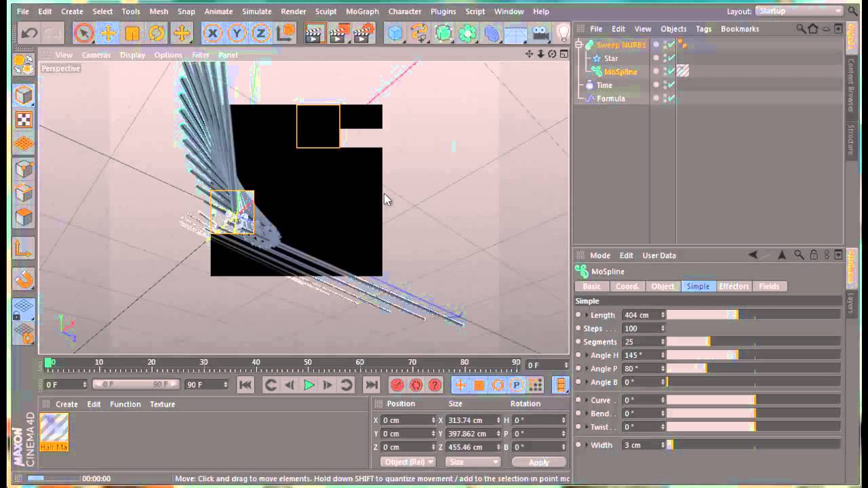This screenshot has height=488, width=868.
Task: Toggle Time object enable checkmark
Action: 671,85
